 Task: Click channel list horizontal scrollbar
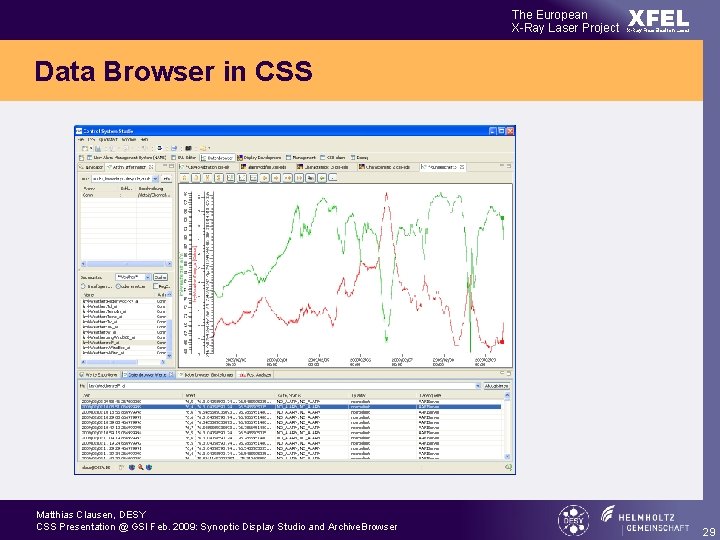click(124, 362)
